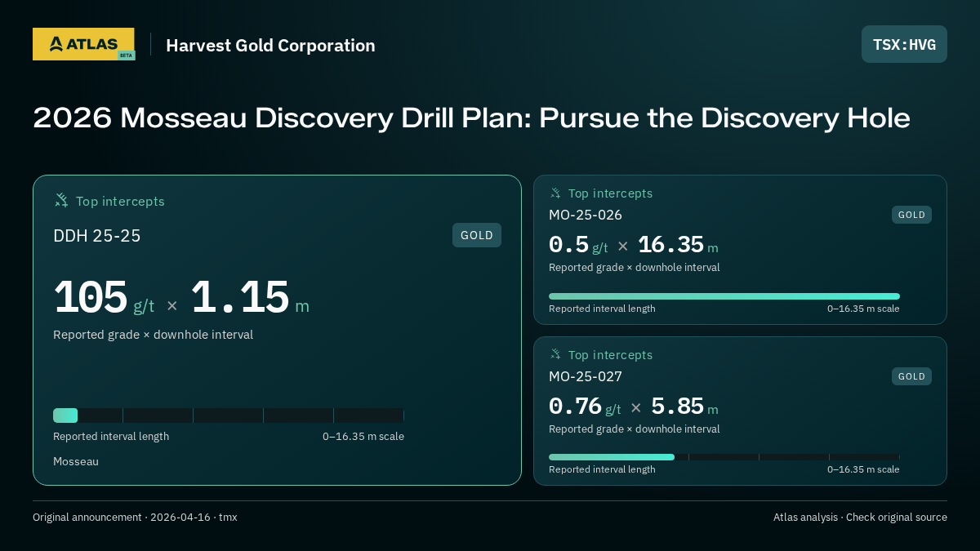Screen dimensions: 980x551
Task: Click the MO-25-027 interval length bar
Action: (x=724, y=457)
